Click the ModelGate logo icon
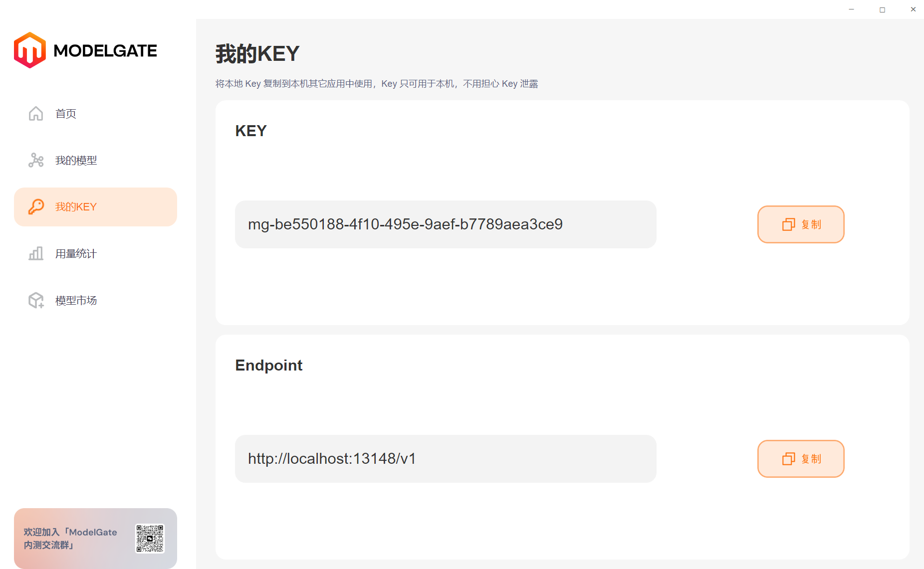 pos(30,50)
